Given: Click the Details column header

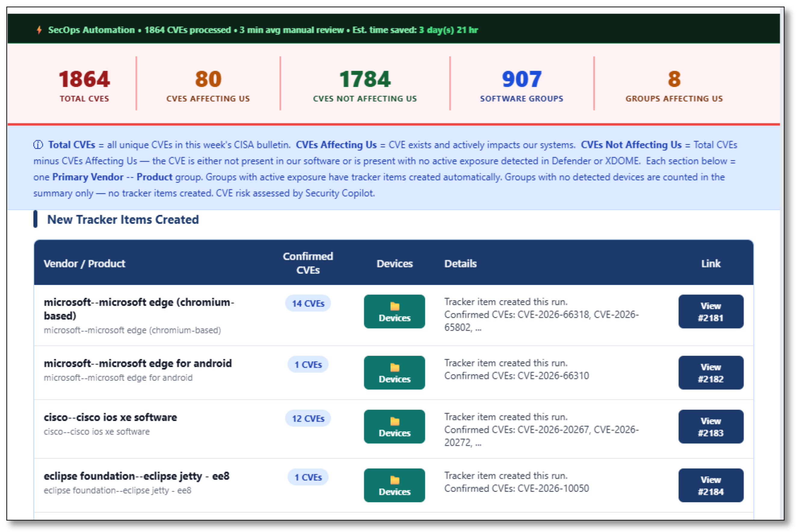Looking at the screenshot, I should [x=461, y=264].
